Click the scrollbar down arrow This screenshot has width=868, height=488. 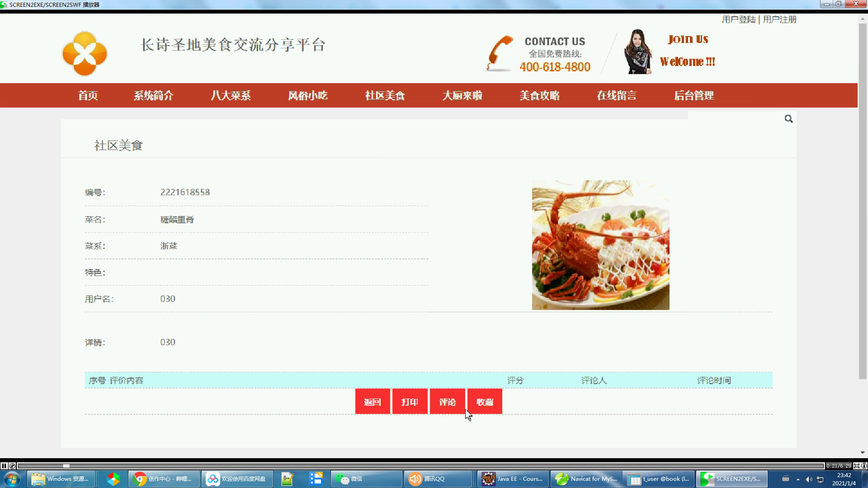pyautogui.click(x=863, y=452)
